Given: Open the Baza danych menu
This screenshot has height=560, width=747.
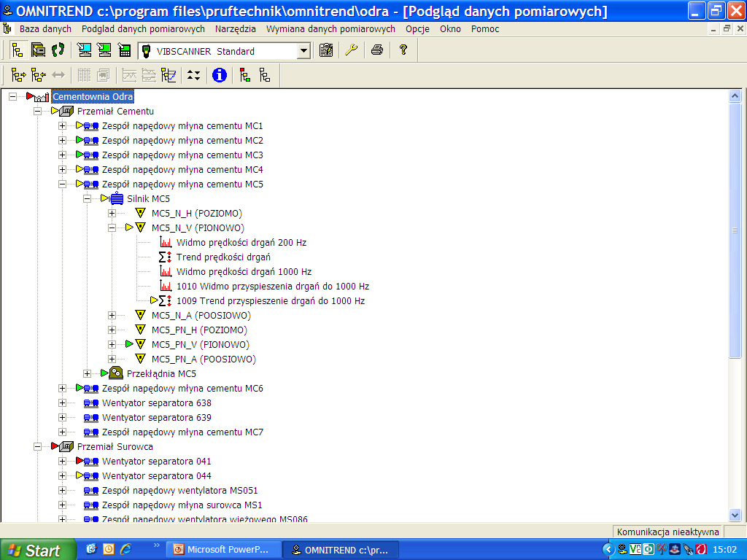Looking at the screenshot, I should pyautogui.click(x=45, y=29).
